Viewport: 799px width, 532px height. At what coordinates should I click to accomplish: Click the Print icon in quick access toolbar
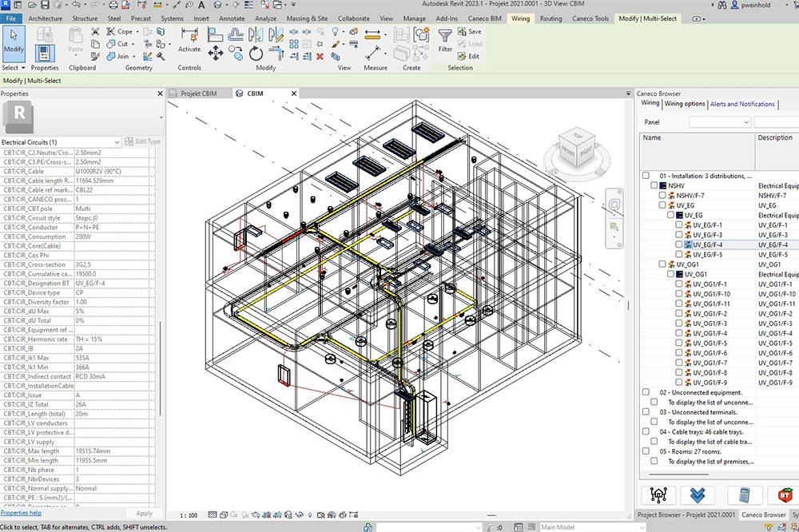click(x=113, y=5)
